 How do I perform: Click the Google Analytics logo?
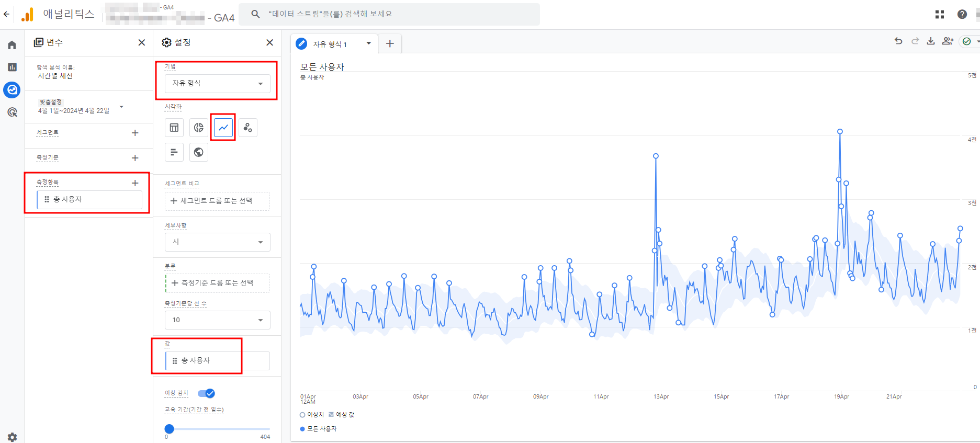(x=27, y=15)
